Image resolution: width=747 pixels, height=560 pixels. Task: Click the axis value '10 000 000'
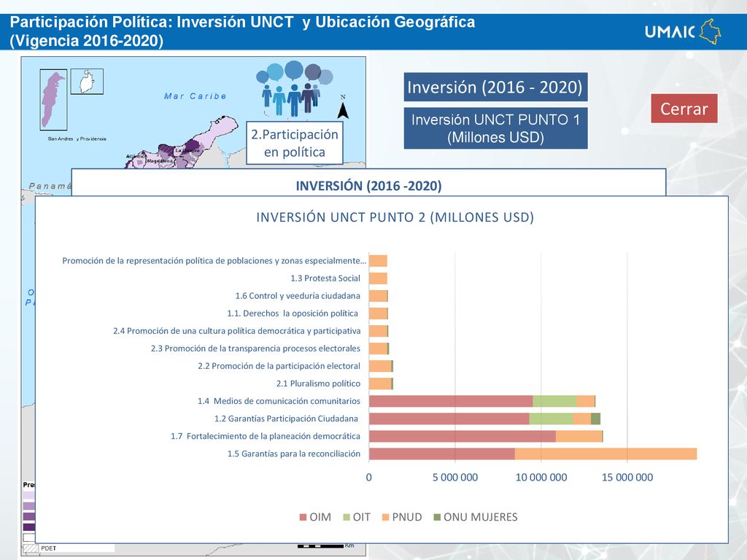click(x=541, y=477)
